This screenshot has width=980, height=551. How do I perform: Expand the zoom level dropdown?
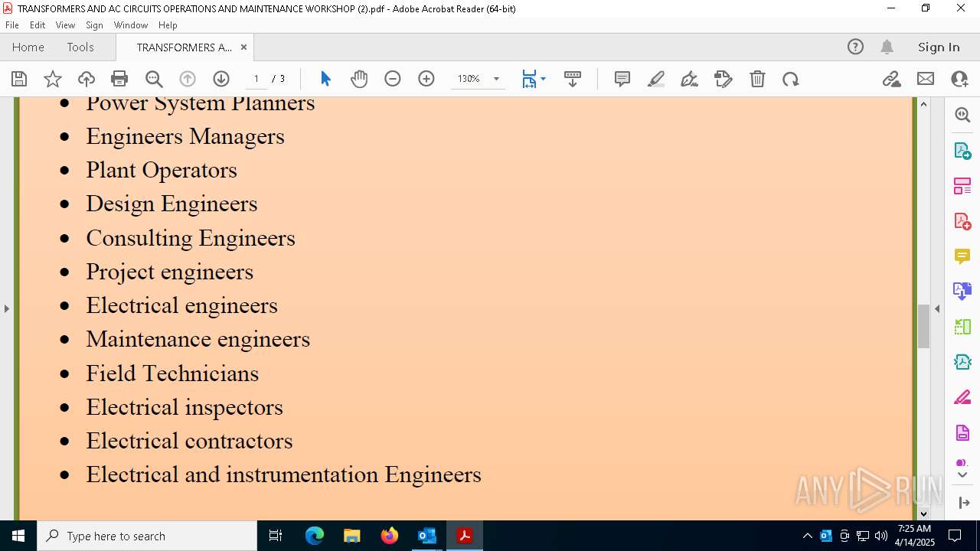pyautogui.click(x=496, y=79)
